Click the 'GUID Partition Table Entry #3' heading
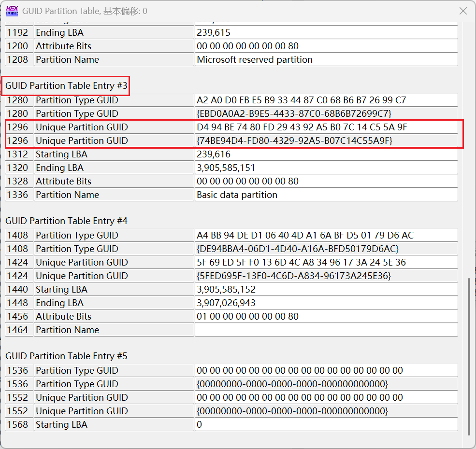 [66, 85]
